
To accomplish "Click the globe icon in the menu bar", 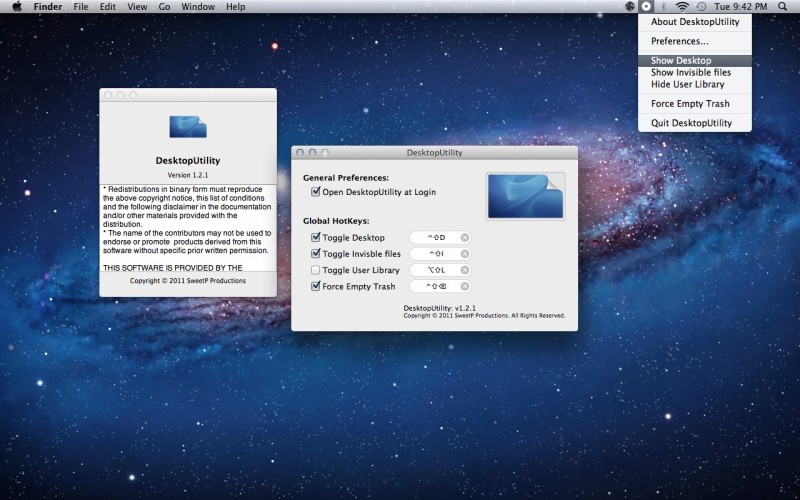I will [x=630, y=7].
